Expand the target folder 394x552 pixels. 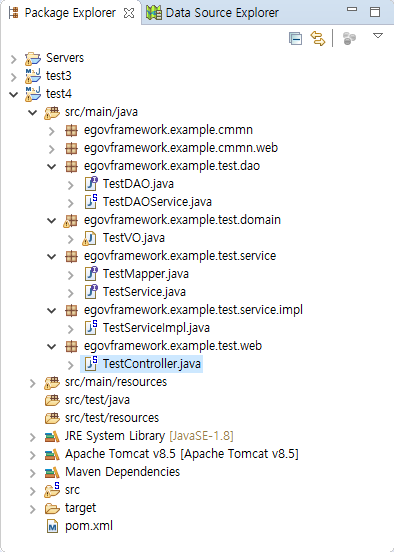[33, 509]
